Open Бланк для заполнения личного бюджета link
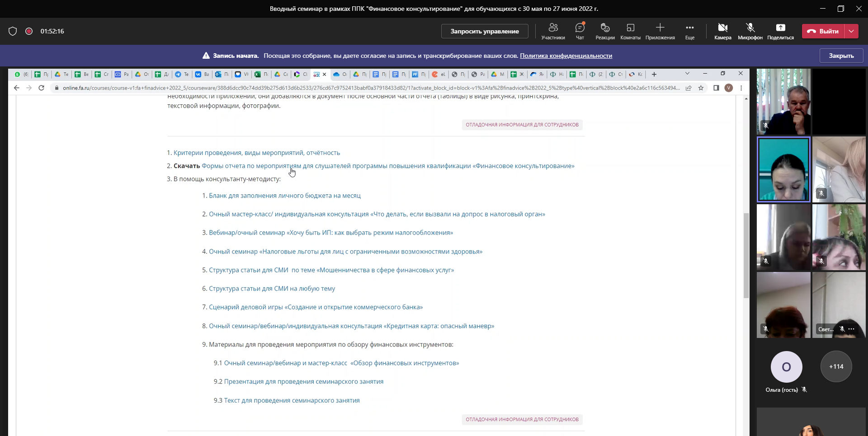The image size is (868, 436). (x=285, y=196)
